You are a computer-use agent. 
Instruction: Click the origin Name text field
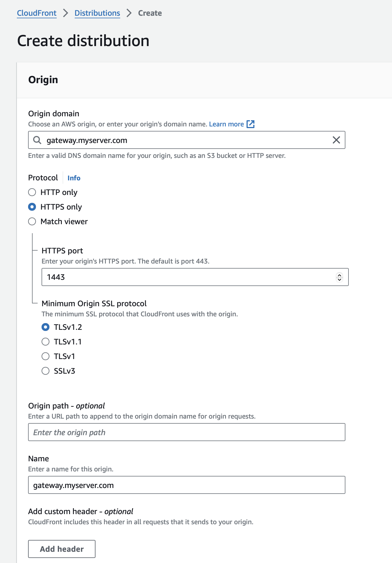click(186, 485)
